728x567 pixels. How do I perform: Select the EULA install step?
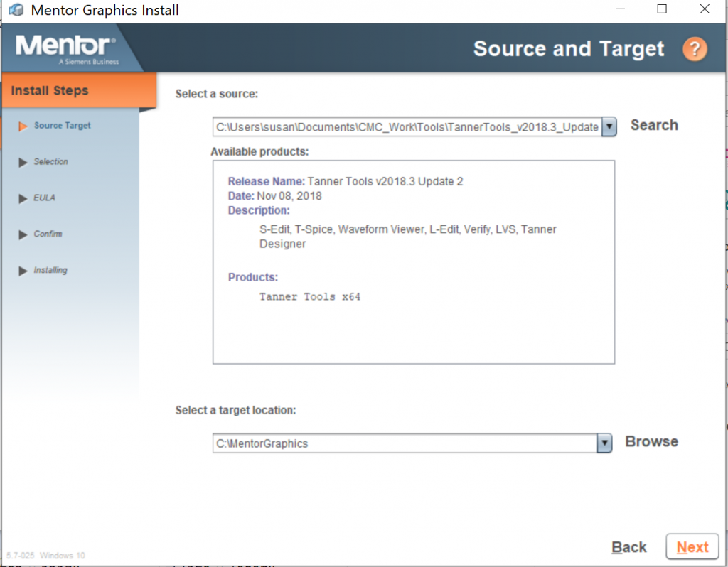click(x=44, y=198)
